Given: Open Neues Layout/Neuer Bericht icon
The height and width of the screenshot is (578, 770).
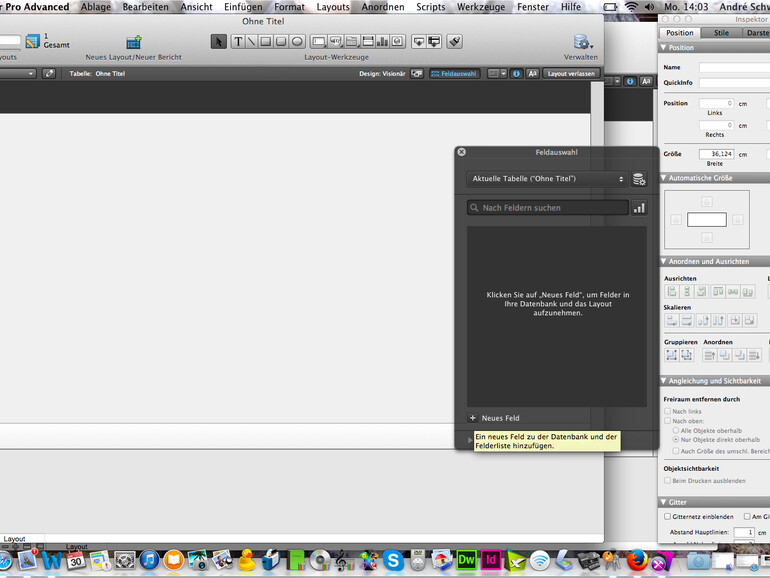Looking at the screenshot, I should tap(134, 42).
